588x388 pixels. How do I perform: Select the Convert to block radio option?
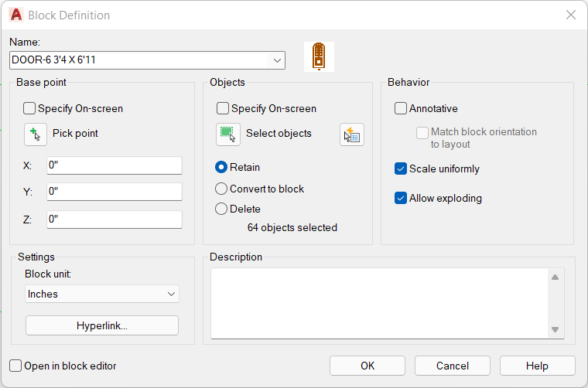click(221, 189)
